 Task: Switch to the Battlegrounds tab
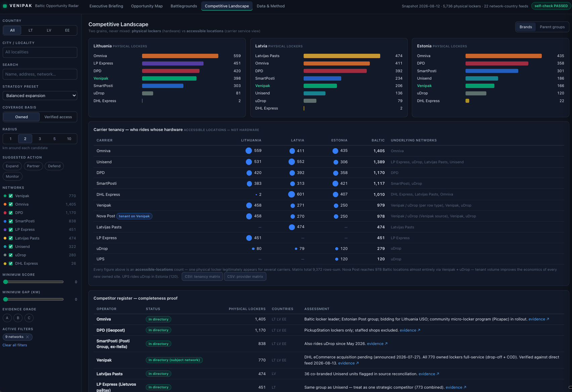click(x=184, y=6)
